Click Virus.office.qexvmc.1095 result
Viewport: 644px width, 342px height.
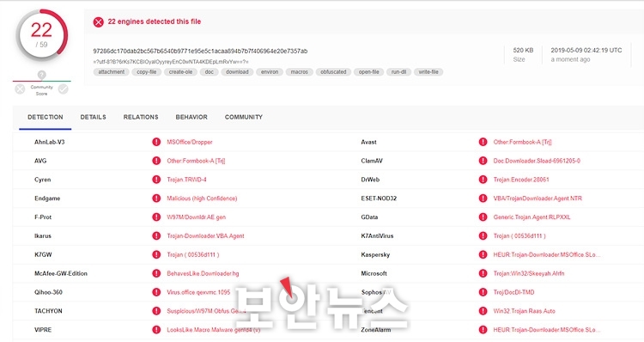(198, 292)
